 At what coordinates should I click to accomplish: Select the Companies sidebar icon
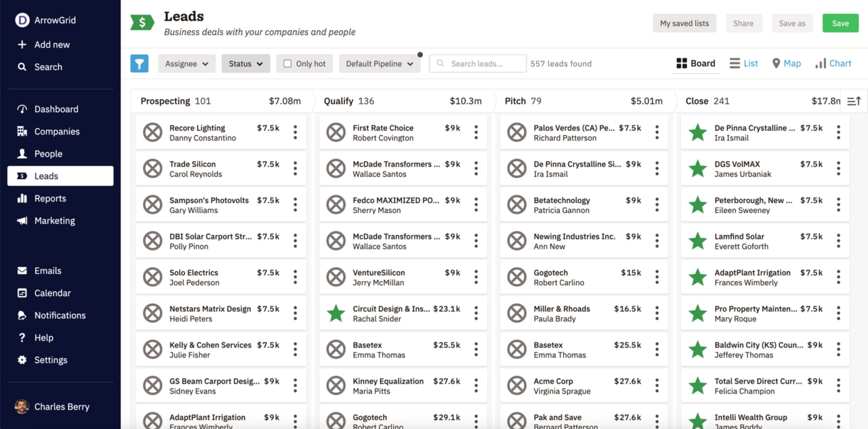point(22,131)
